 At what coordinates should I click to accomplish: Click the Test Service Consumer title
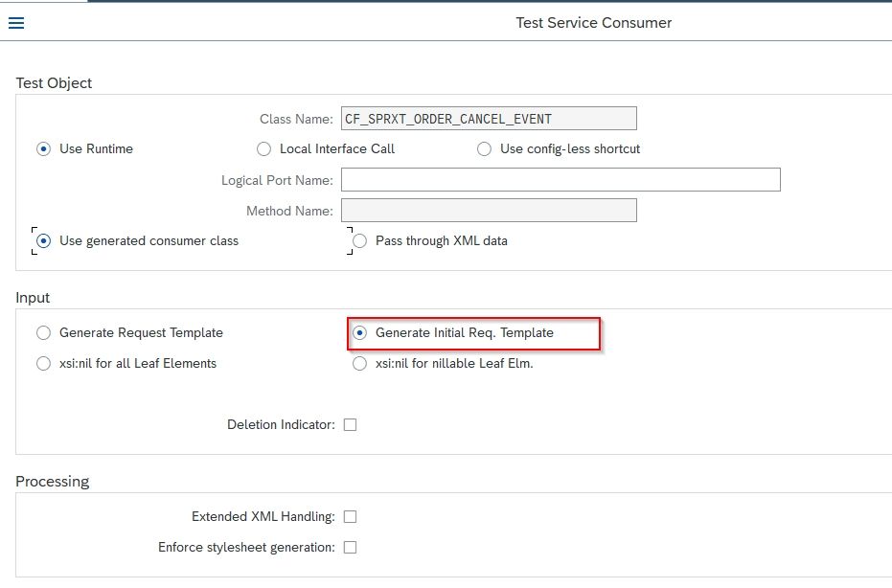[593, 23]
